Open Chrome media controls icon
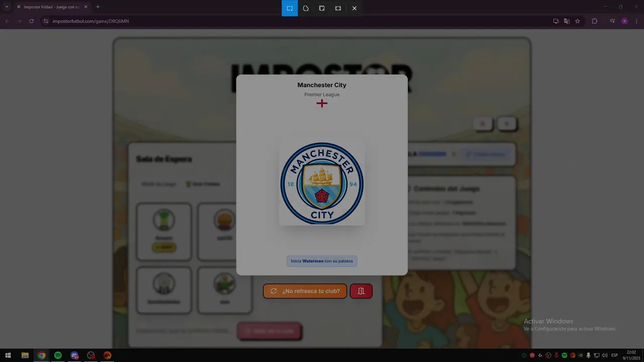Viewport: 644px width, 362px height. pyautogui.click(x=612, y=21)
